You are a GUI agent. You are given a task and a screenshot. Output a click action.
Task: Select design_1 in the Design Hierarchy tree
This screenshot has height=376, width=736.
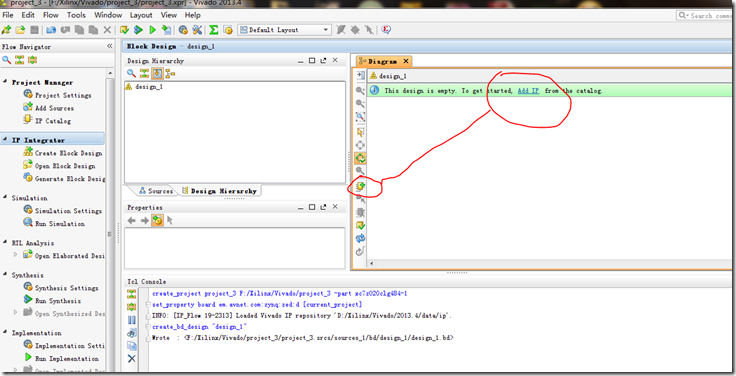tap(145, 87)
